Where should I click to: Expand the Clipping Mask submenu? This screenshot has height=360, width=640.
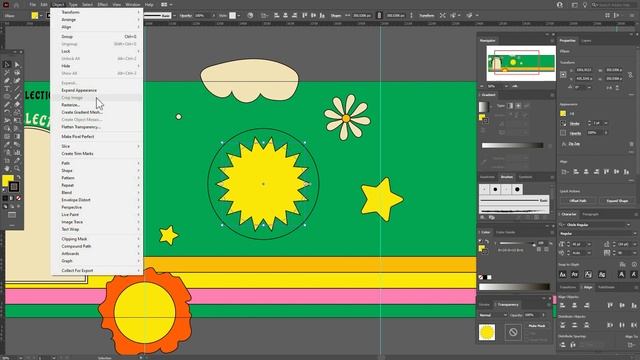96,239
